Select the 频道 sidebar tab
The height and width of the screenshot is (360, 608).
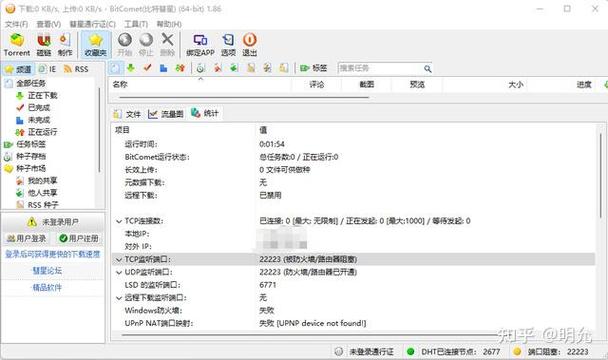coord(19,69)
